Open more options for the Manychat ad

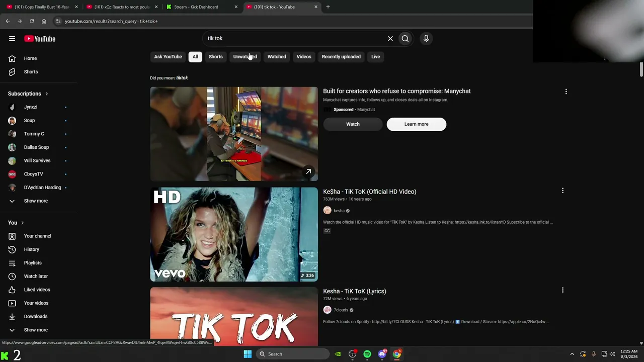tap(566, 92)
